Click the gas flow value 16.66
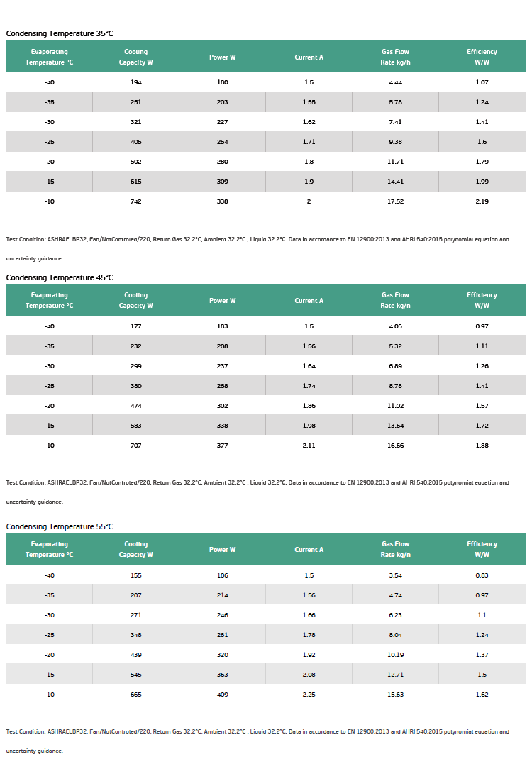The width and height of the screenshot is (532, 779). [x=395, y=445]
